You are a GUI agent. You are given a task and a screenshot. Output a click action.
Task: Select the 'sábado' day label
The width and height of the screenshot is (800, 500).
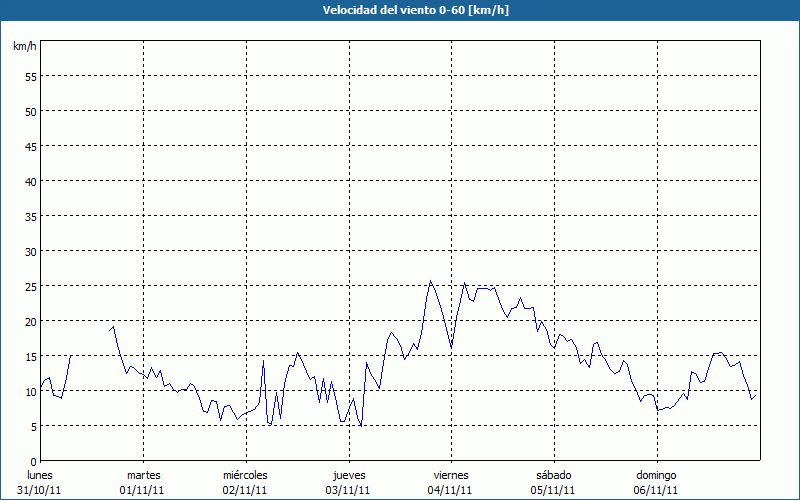point(553,475)
